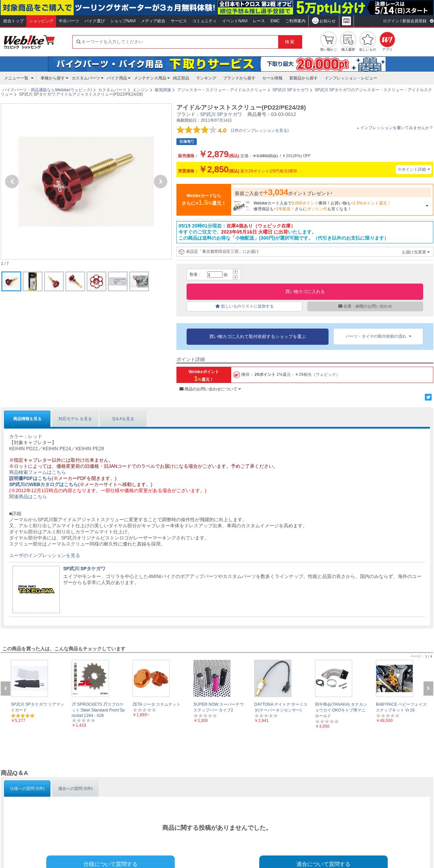The image size is (434, 868).
Task: Click the quantity 数量 input box
Action: pos(215,274)
